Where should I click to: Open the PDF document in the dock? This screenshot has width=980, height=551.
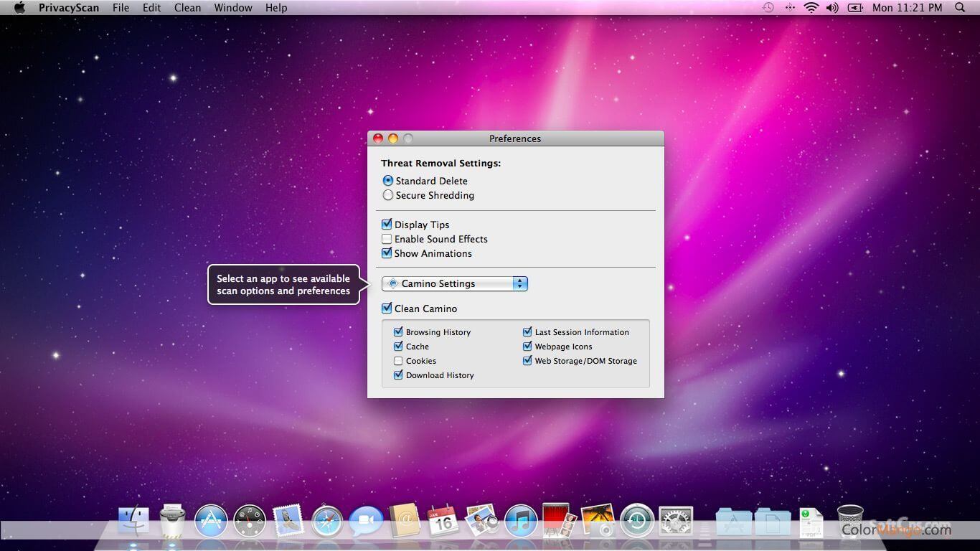click(811, 522)
